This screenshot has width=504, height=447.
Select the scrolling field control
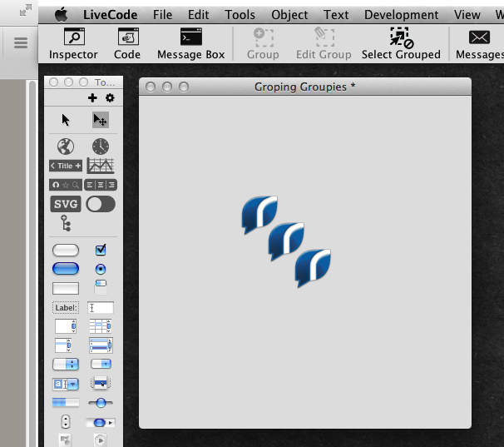pyautogui.click(x=66, y=326)
